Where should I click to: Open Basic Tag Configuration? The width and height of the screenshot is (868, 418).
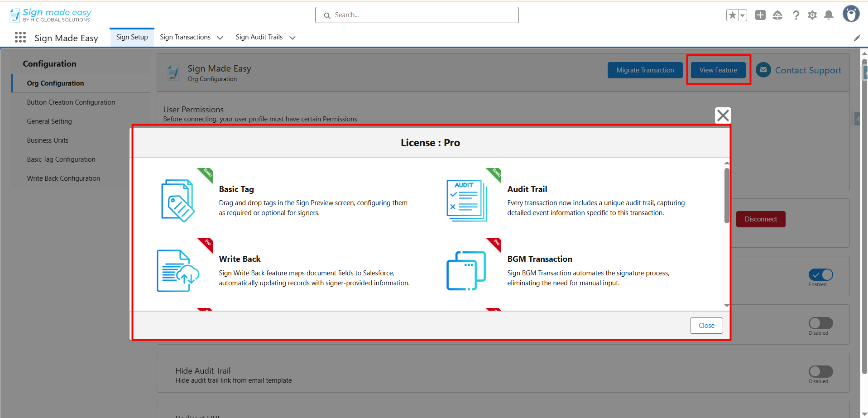[61, 159]
